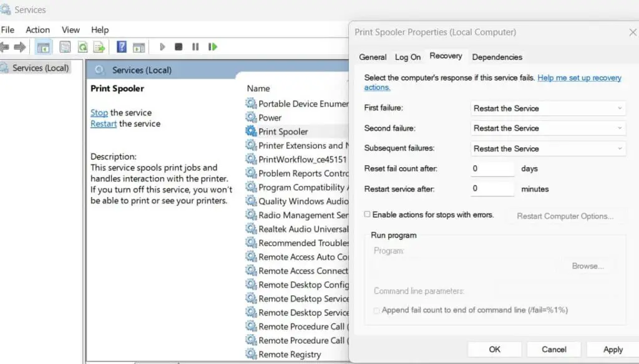The image size is (639, 364).
Task: Enable actions for stops with errors
Action: [x=368, y=214]
